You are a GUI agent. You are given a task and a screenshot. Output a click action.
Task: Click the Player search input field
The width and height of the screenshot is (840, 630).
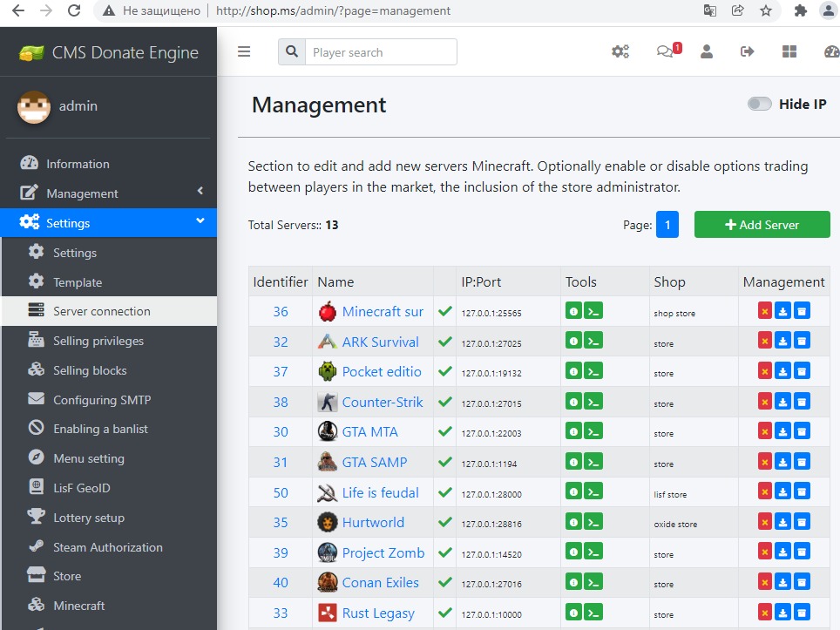pos(380,52)
